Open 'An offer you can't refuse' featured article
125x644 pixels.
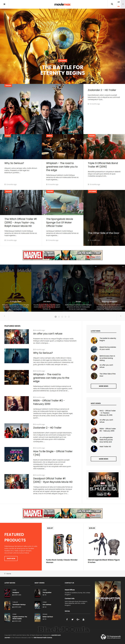click(48, 333)
